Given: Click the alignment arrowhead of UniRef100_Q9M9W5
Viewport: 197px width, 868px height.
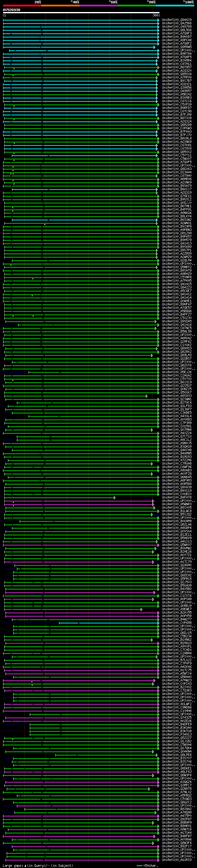Looking at the screenshot, I should 155,47.
